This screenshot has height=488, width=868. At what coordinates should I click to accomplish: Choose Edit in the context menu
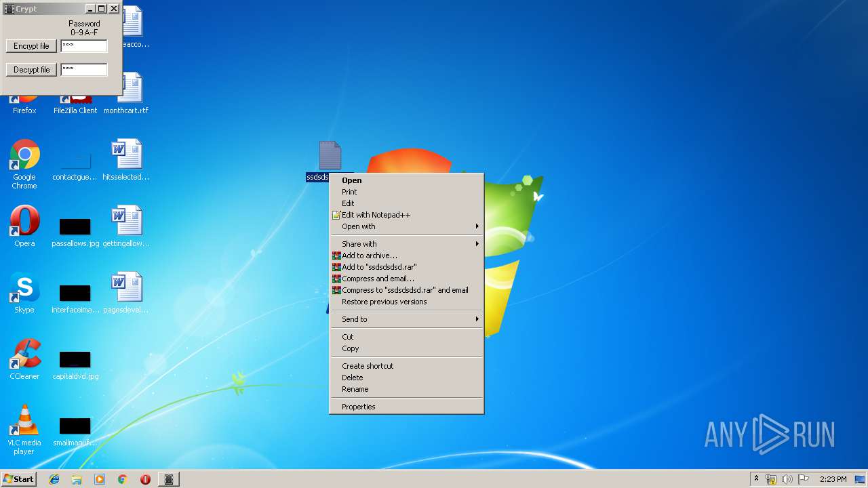407,203
